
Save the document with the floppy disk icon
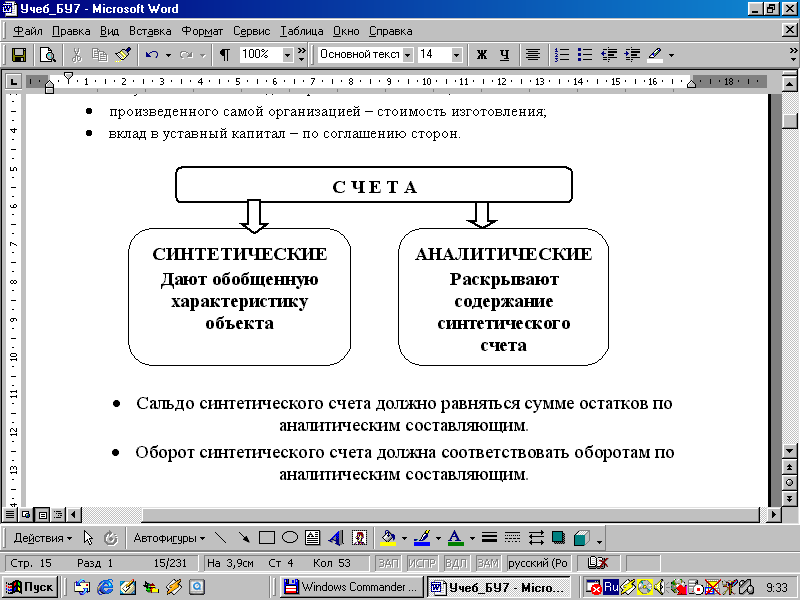[19, 55]
